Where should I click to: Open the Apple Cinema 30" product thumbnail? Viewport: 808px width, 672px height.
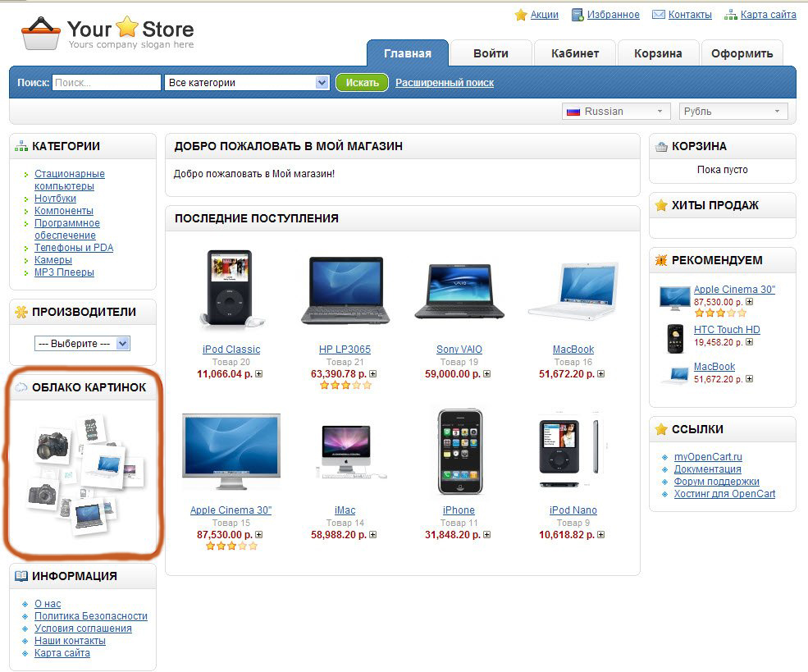pos(231,451)
